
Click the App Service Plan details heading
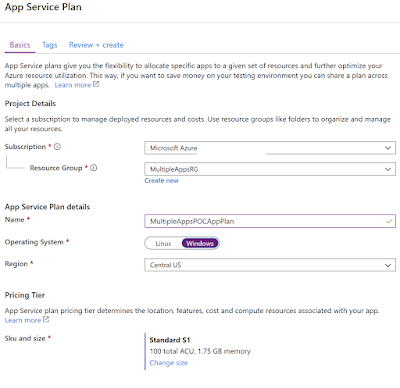47,207
